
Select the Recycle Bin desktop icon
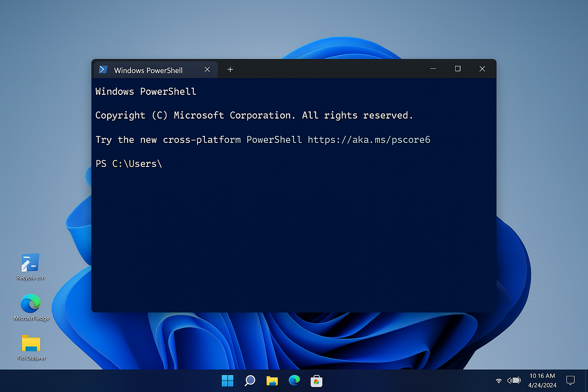pos(31,267)
